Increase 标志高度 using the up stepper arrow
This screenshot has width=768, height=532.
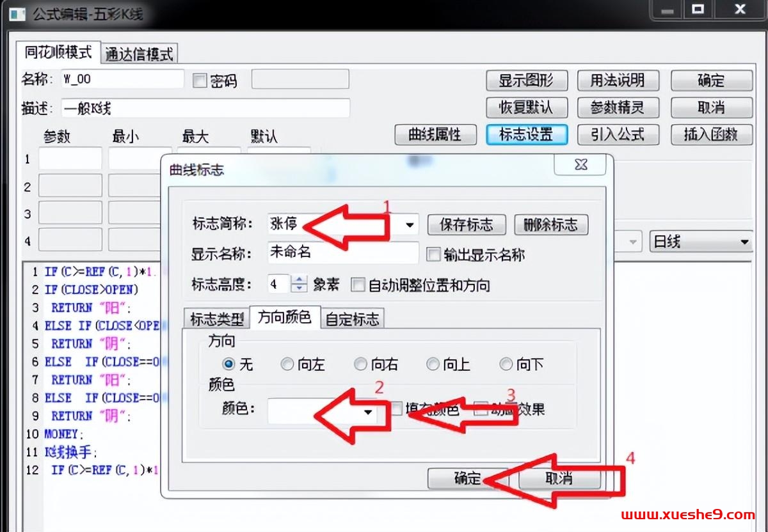[x=299, y=281]
